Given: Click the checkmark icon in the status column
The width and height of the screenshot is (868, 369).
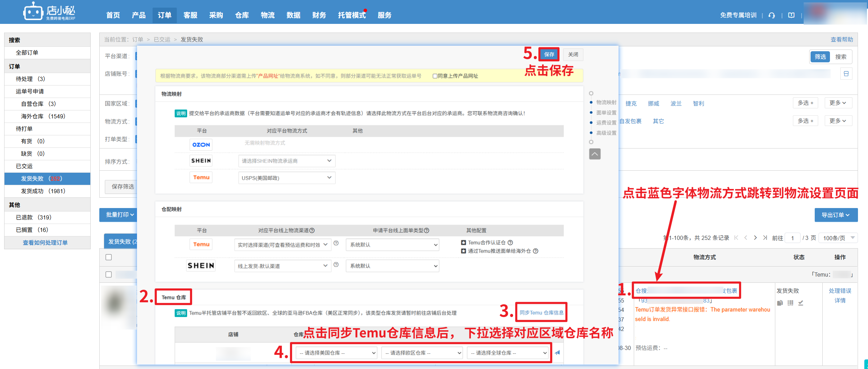Looking at the screenshot, I should tap(801, 303).
